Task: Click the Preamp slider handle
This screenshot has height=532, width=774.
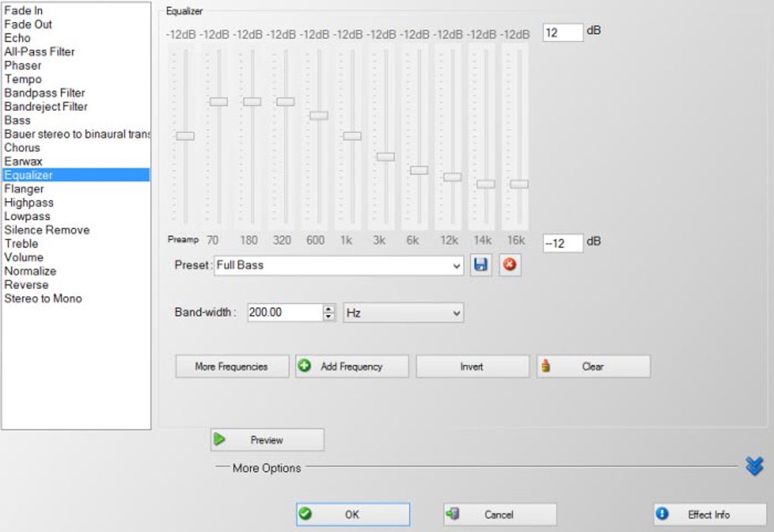Action: coord(185,136)
